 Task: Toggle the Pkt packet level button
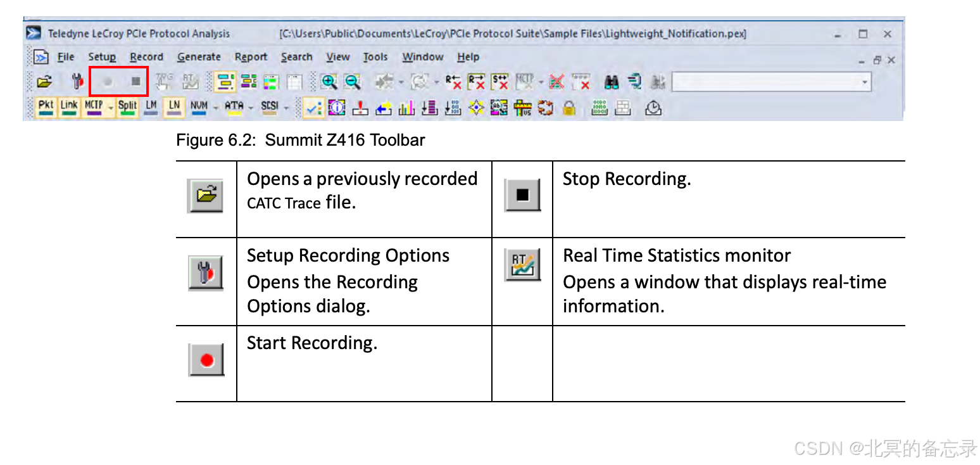(x=46, y=108)
